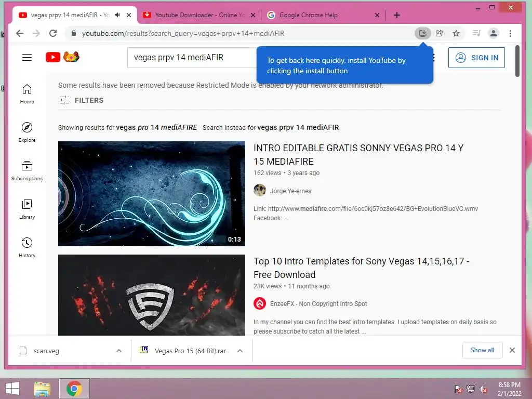Click the YouTube logo
532x399 pixels.
click(62, 57)
